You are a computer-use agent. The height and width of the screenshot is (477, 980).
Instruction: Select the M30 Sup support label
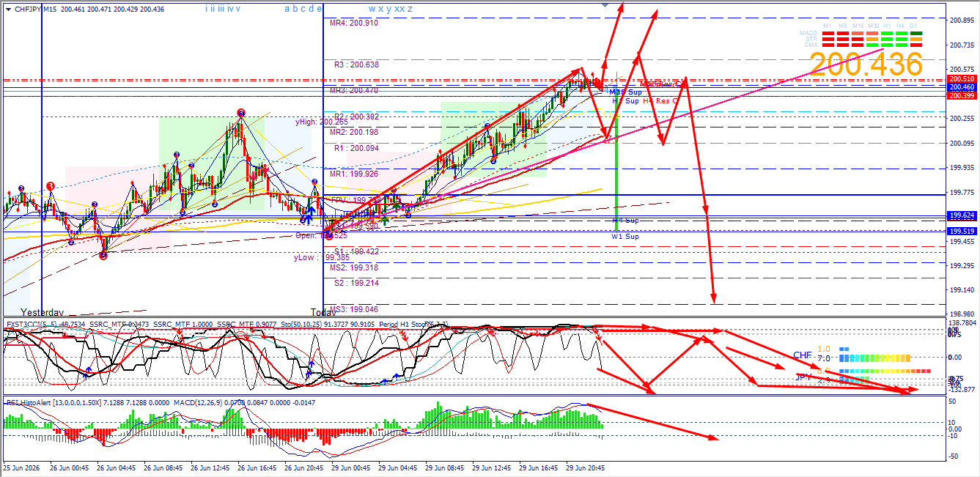(x=625, y=92)
